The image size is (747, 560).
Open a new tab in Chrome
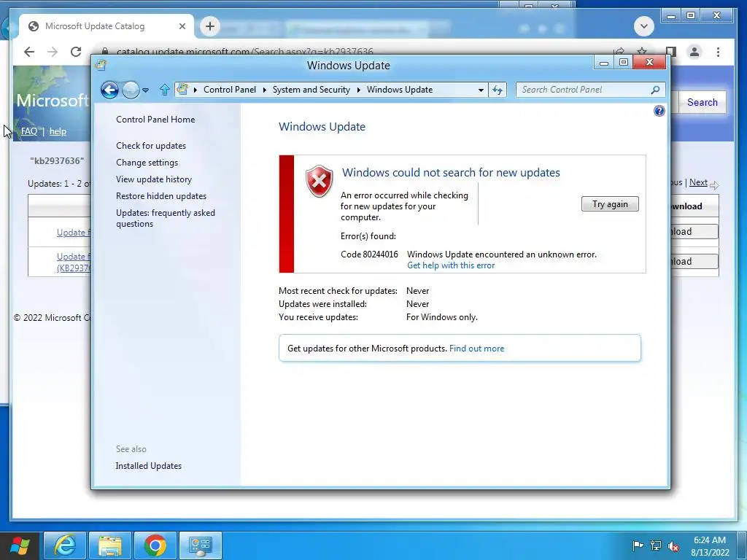pyautogui.click(x=210, y=26)
